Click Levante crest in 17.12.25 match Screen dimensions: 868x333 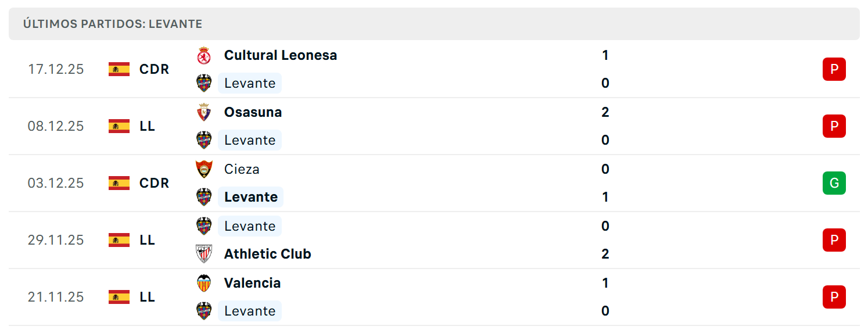click(x=204, y=83)
